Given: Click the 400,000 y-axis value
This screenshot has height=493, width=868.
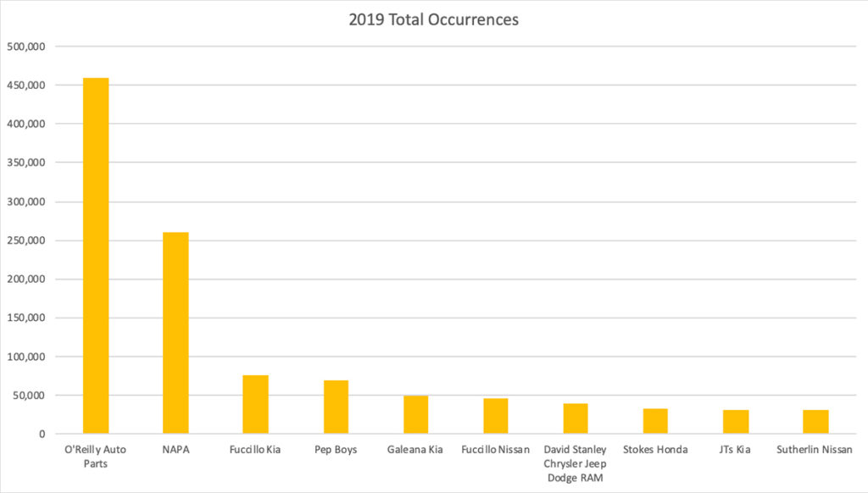Looking at the screenshot, I should pyautogui.click(x=26, y=124).
